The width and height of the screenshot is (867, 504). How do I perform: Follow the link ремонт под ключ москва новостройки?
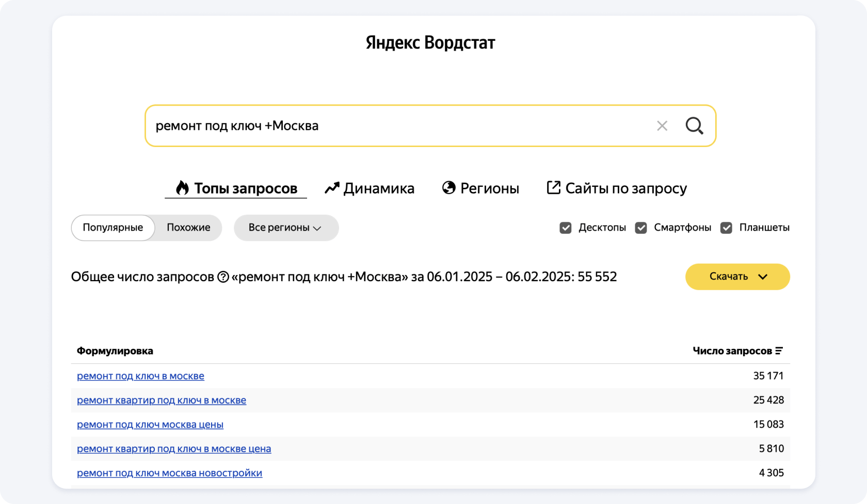coord(169,473)
